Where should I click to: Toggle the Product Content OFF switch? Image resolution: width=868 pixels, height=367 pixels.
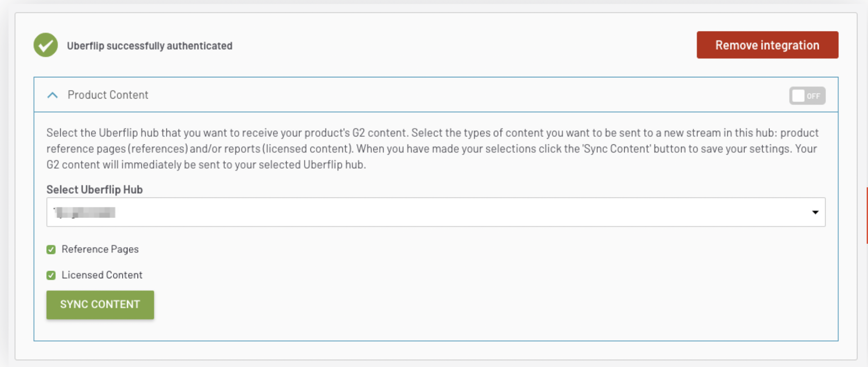tap(807, 96)
